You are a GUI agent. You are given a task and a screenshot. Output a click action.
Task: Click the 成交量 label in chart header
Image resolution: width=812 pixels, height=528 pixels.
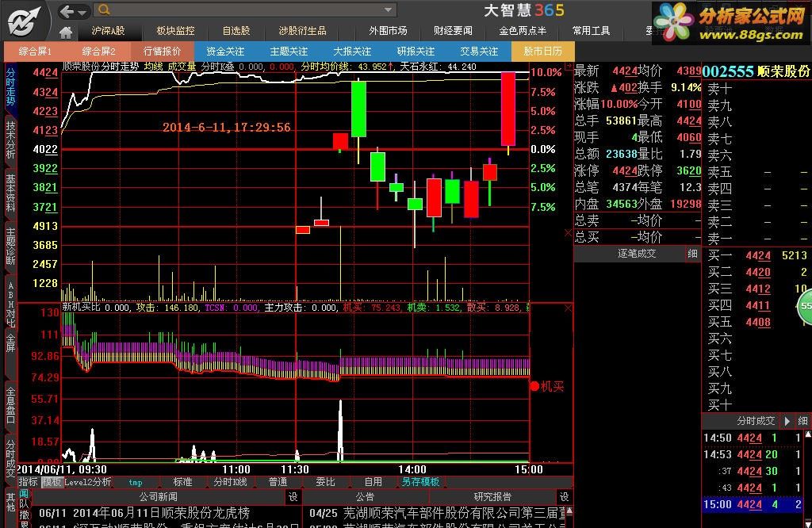(182, 67)
